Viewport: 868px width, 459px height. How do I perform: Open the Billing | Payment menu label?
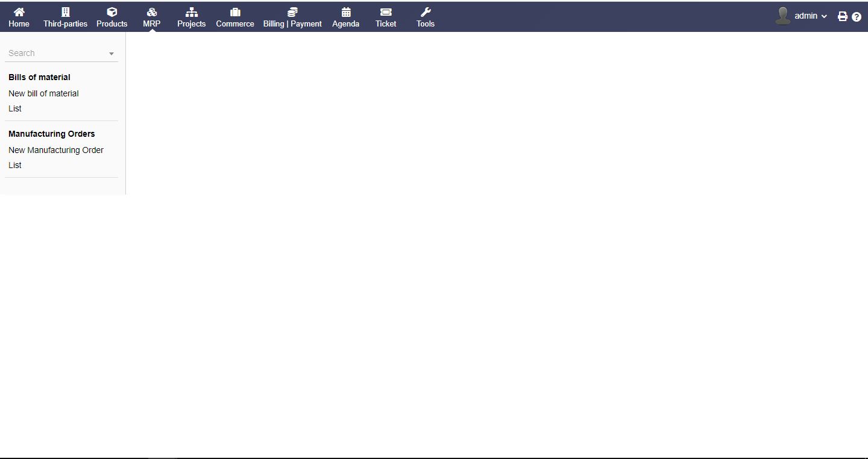click(292, 24)
